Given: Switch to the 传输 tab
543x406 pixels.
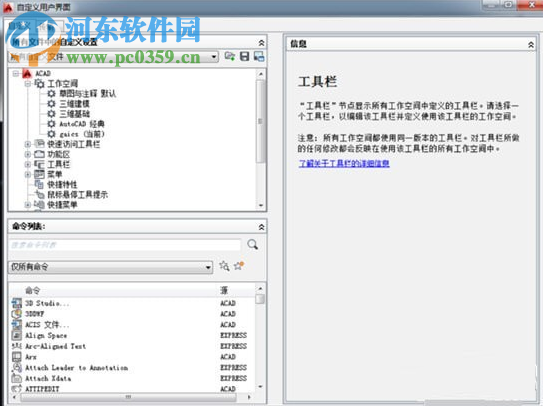Looking at the screenshot, I should (50, 27).
